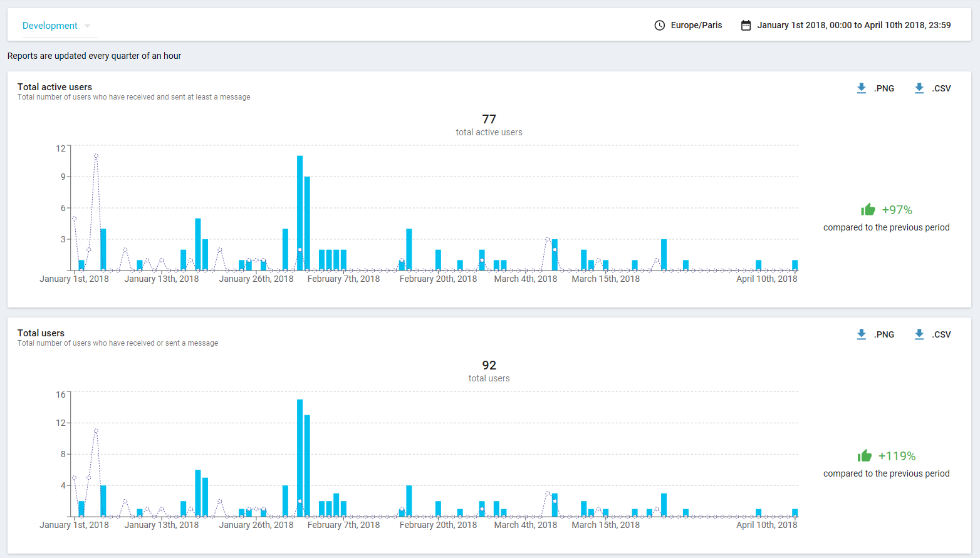The width and height of the screenshot is (980, 558).
Task: Export Total users chart as .PNG
Action: [884, 334]
